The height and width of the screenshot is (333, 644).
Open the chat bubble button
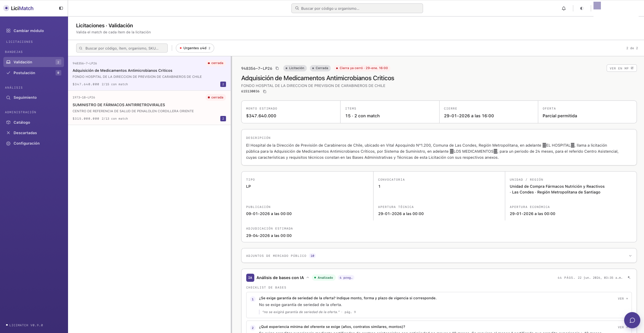(x=632, y=320)
